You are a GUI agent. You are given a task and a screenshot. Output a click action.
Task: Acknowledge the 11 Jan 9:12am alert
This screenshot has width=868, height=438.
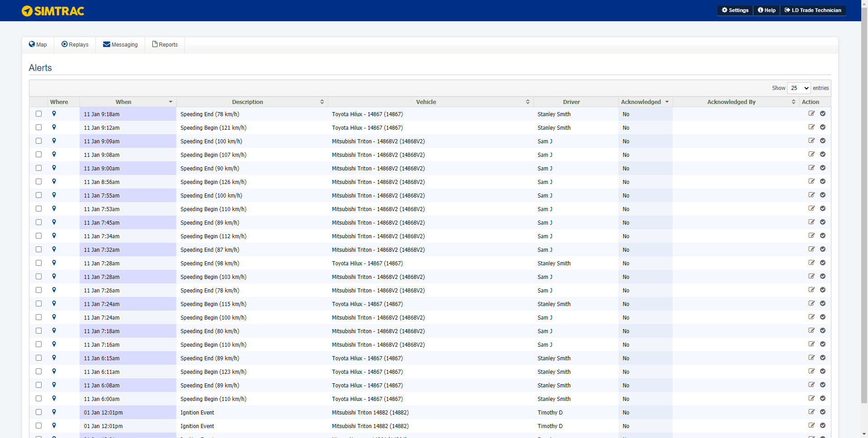pyautogui.click(x=823, y=127)
